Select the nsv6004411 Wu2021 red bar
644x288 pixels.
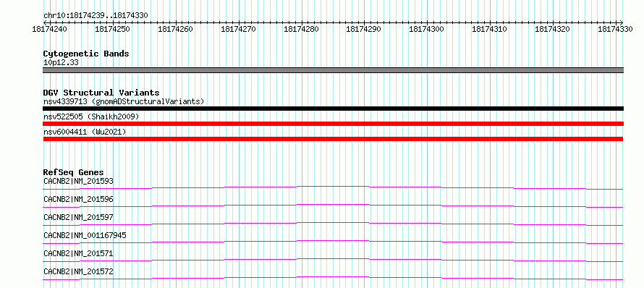(x=333, y=139)
